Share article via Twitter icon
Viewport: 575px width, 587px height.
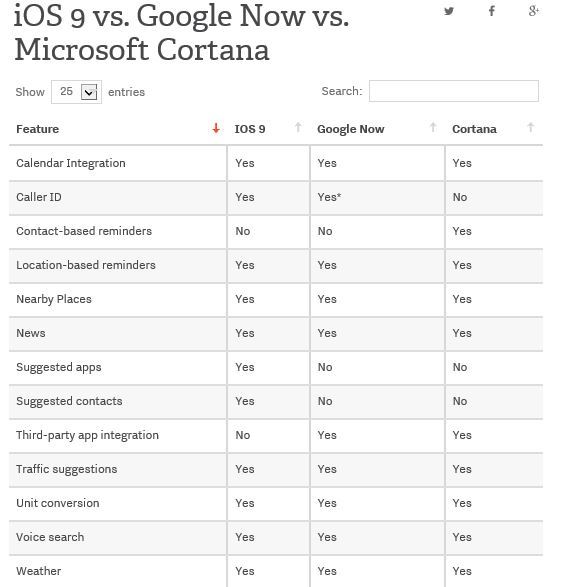point(449,11)
